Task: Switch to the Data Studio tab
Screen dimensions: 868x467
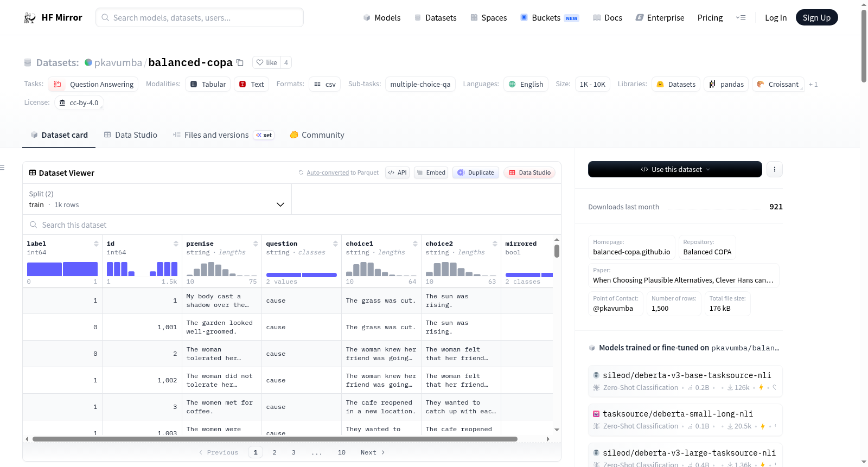Action: click(130, 135)
